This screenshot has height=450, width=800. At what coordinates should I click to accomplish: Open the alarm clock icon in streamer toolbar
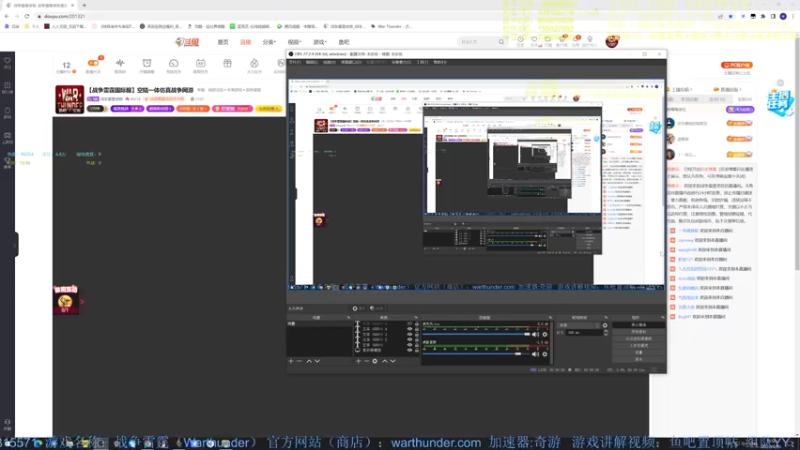tap(147, 63)
